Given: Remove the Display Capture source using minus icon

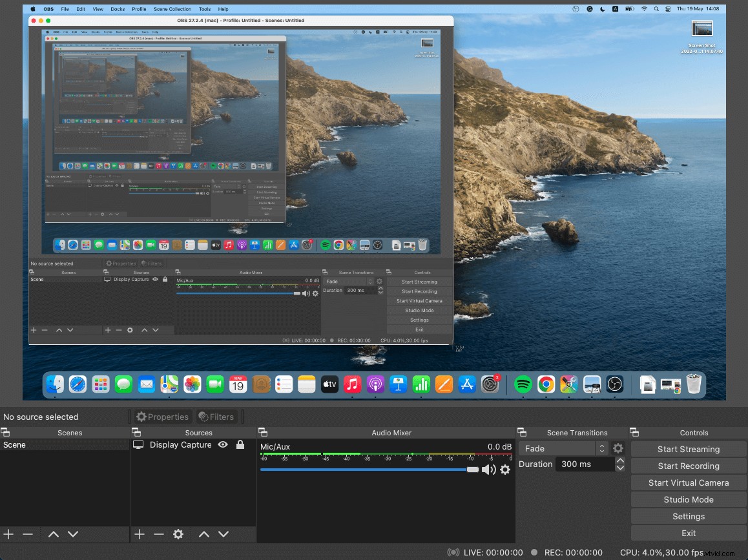Looking at the screenshot, I should pyautogui.click(x=159, y=534).
